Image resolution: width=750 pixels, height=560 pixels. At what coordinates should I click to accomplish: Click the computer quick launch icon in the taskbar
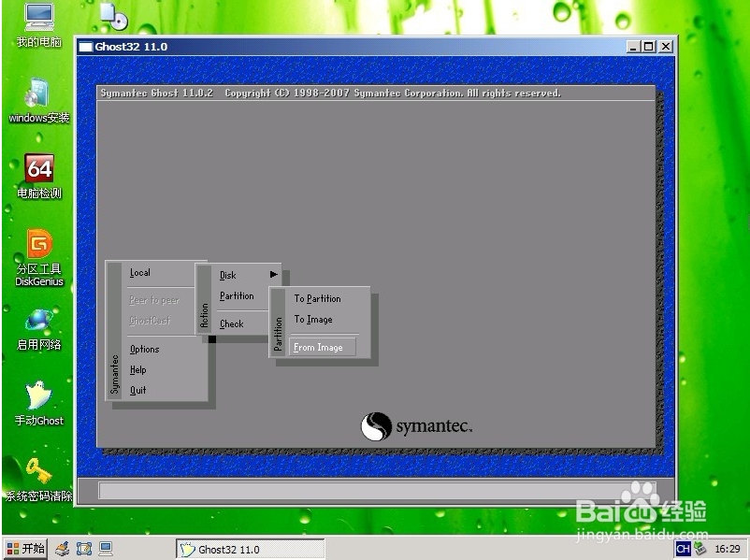point(106,549)
